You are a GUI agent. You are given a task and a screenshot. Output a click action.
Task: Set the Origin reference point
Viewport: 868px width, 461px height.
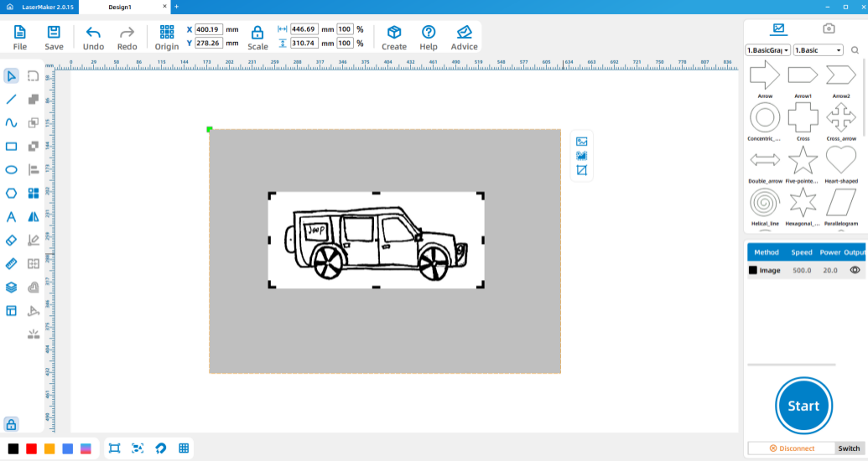(x=167, y=38)
